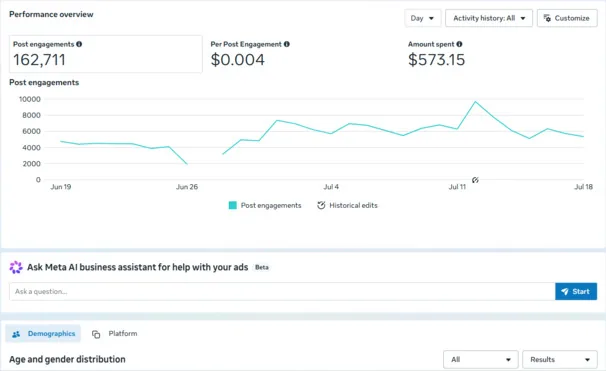Click the info icon next to Amount spent
This screenshot has height=371, width=606.
(x=459, y=44)
